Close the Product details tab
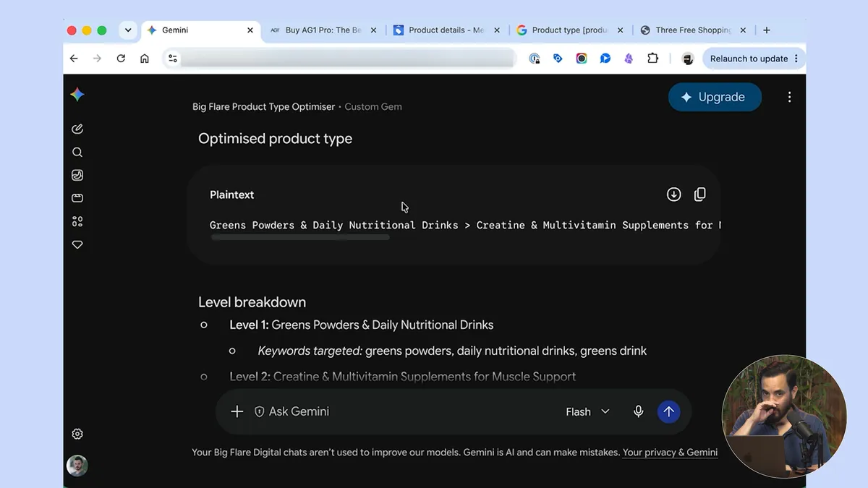Screen dimensions: 868x488 click(497, 30)
